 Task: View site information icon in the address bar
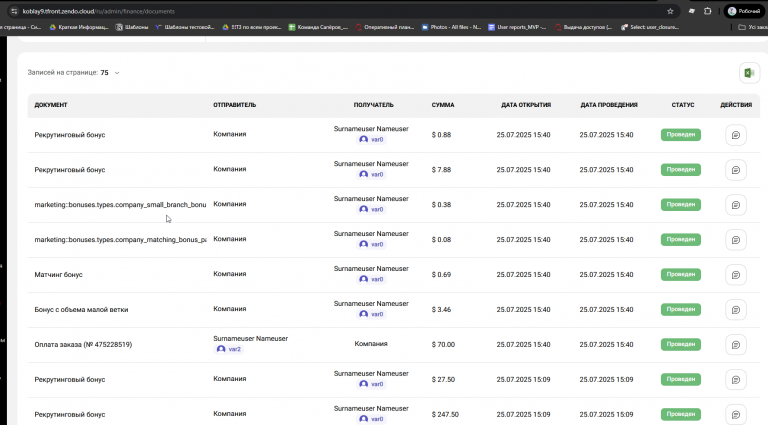coord(14,11)
